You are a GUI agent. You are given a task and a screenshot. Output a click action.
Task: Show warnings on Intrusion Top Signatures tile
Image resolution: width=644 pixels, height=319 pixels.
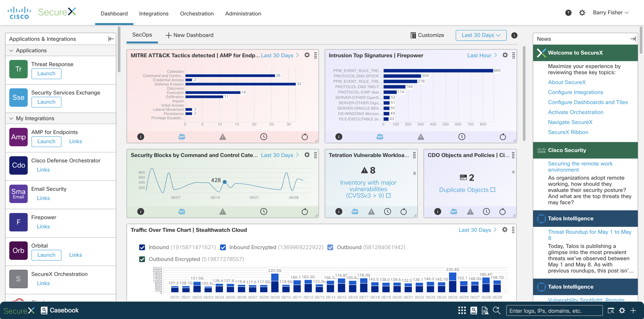421,137
